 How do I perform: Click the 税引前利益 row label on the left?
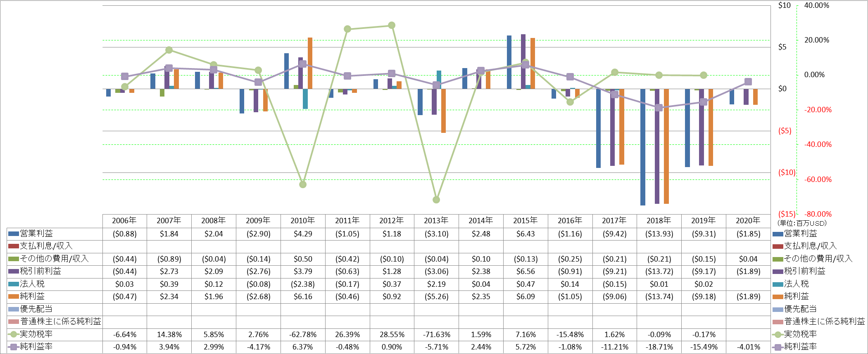(40, 271)
